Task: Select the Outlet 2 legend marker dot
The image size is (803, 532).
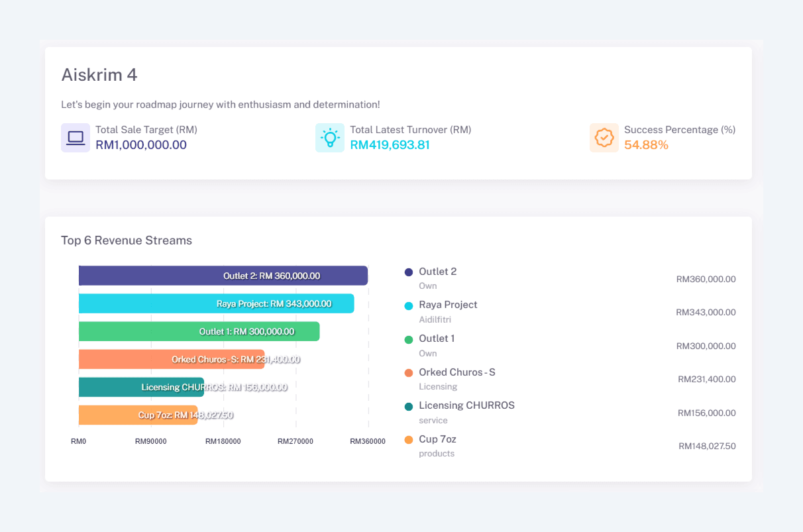Action: pyautogui.click(x=407, y=272)
